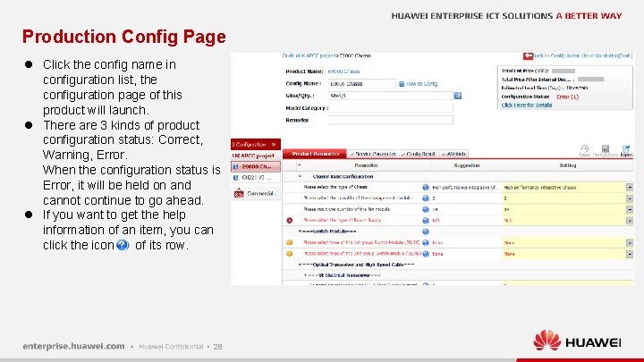Viewport: 644px width, 362px height.
Task: Collapse the Switch Module section
Action: coord(301,232)
